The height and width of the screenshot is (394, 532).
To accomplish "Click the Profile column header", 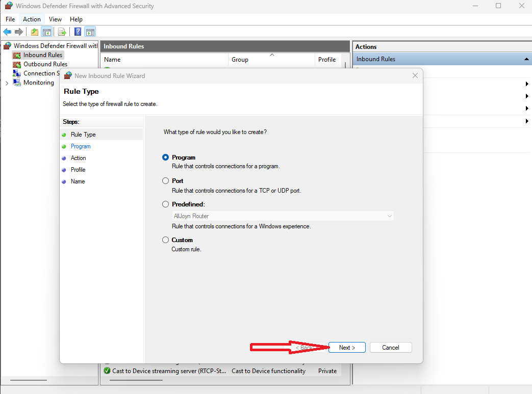I will tap(327, 60).
